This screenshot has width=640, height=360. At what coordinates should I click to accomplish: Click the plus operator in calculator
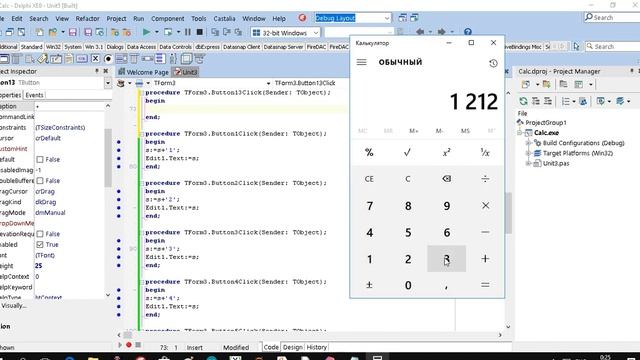pyautogui.click(x=485, y=258)
